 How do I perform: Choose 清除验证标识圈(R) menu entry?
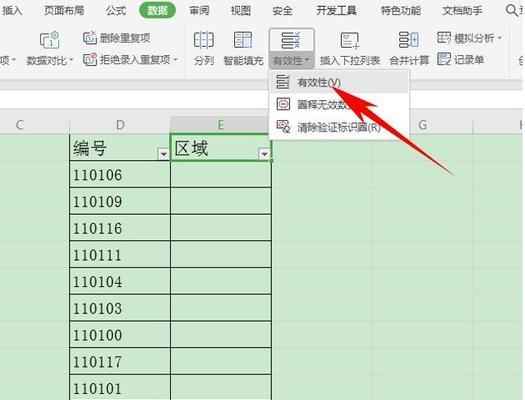pyautogui.click(x=339, y=127)
